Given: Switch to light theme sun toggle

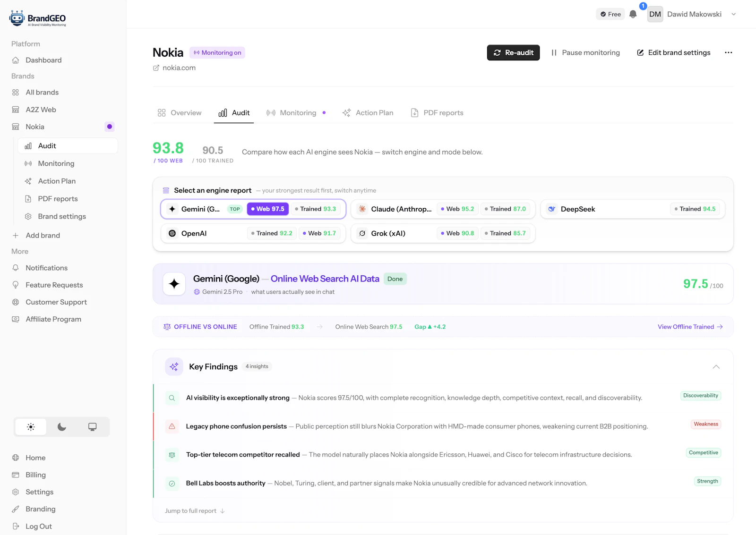Looking at the screenshot, I should [x=31, y=427].
